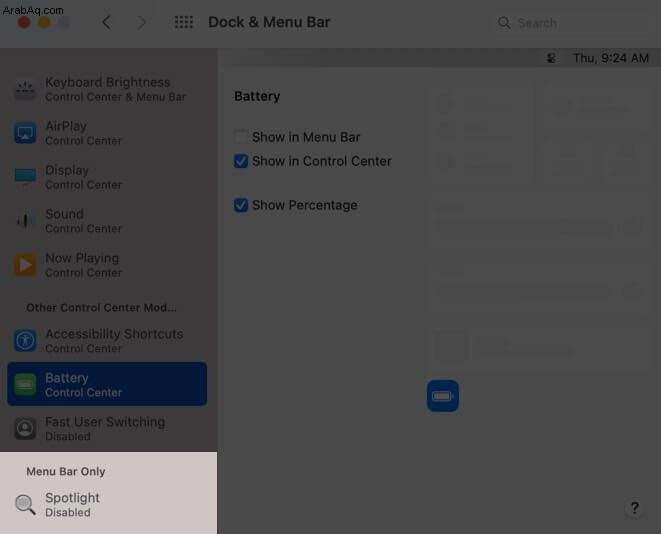
Task: Uncheck Show in Control Center
Action: tap(241, 161)
